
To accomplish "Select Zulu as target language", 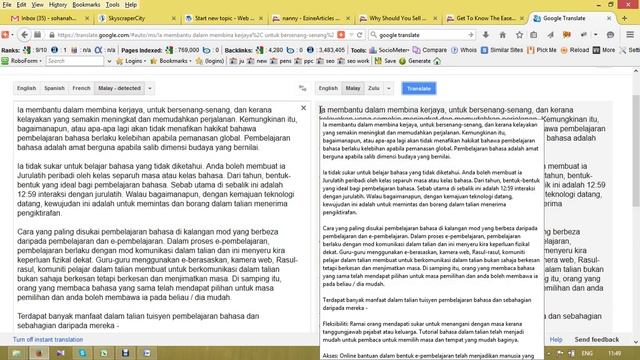I will [373, 88].
